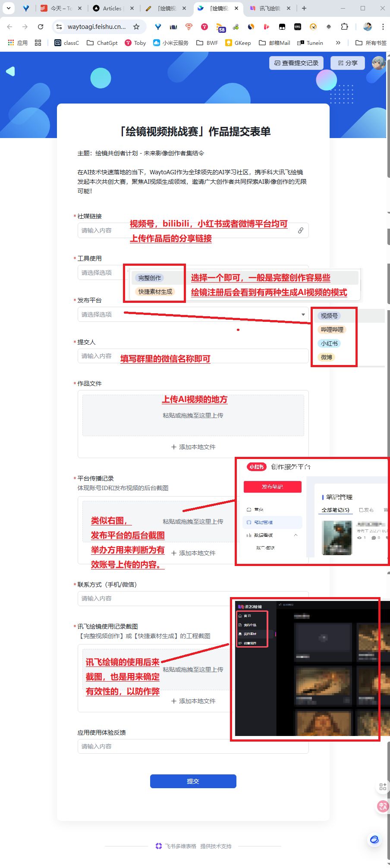The image size is (390, 868).
Task: Click the waytoagi.feishu.cn address bar
Action: point(97,27)
